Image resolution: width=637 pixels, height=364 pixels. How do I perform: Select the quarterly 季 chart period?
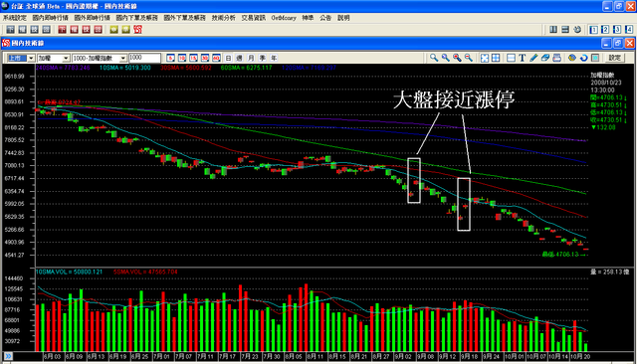point(263,58)
